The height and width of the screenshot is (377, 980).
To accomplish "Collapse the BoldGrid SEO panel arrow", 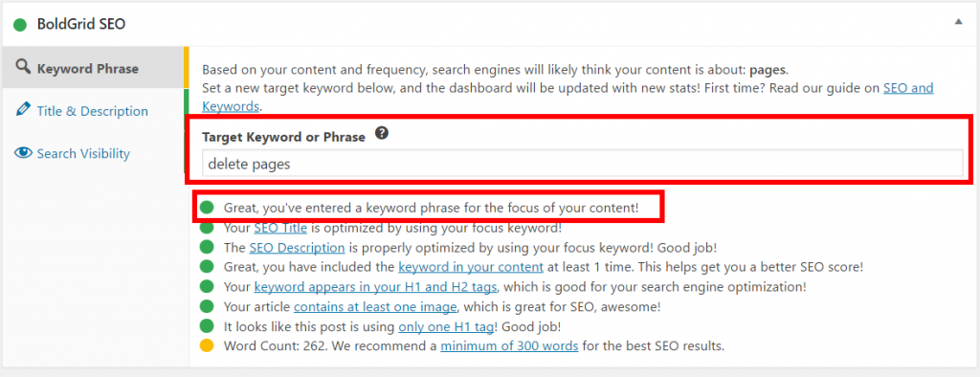I will pos(958,21).
